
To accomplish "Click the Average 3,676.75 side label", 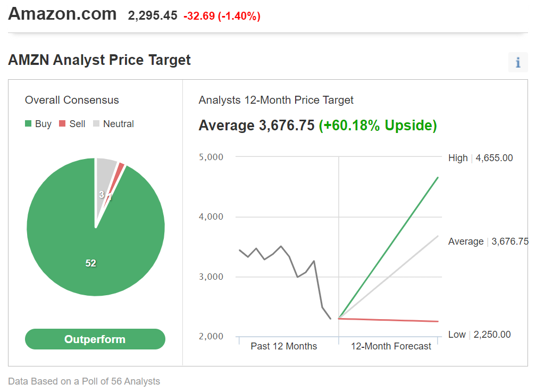I will tap(488, 241).
